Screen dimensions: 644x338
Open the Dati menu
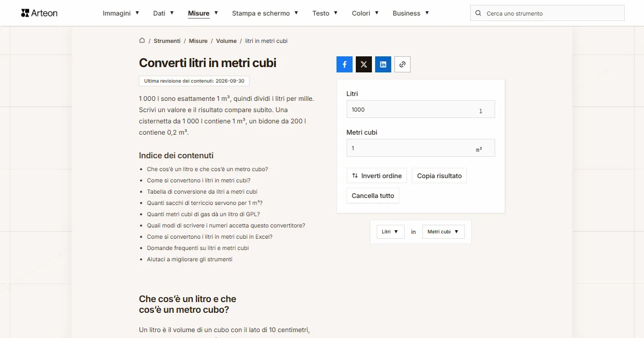tap(164, 13)
